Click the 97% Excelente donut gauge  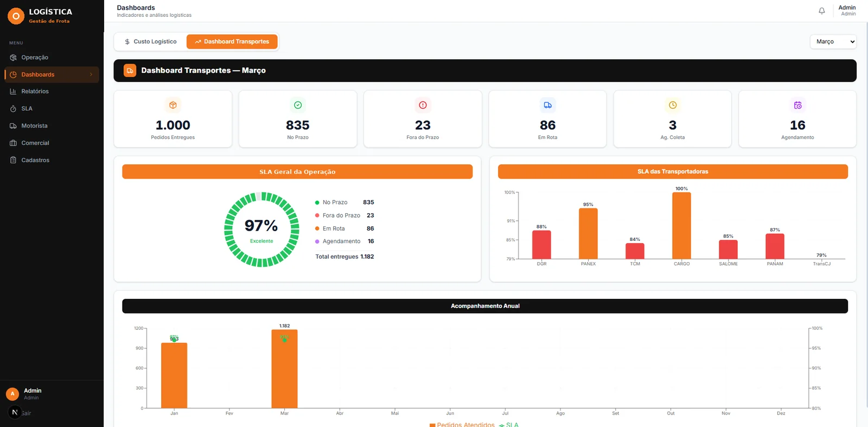(x=261, y=230)
